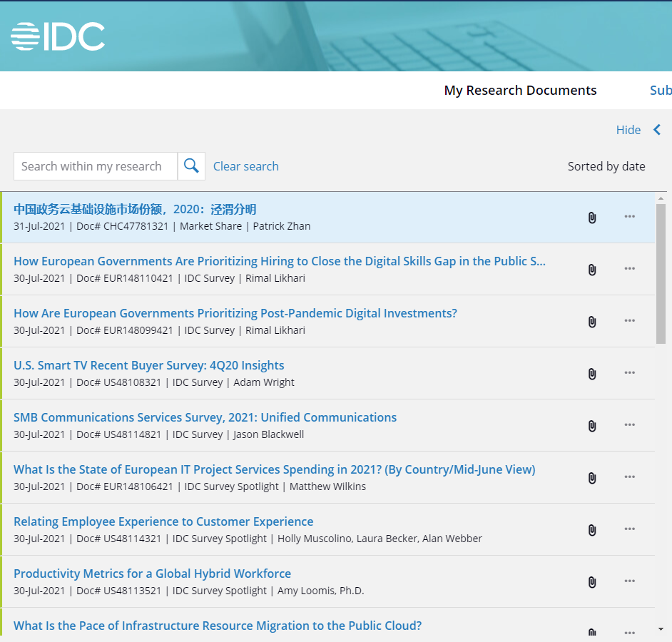Select the My Research Documents tab

tap(520, 91)
